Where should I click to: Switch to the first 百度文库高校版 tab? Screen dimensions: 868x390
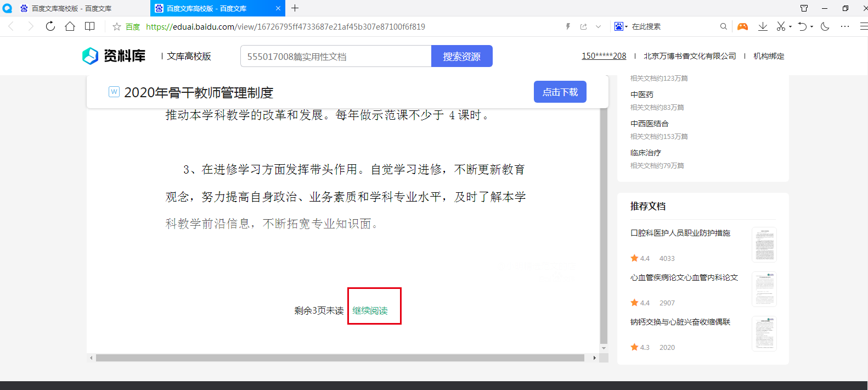pyautogui.click(x=71, y=8)
